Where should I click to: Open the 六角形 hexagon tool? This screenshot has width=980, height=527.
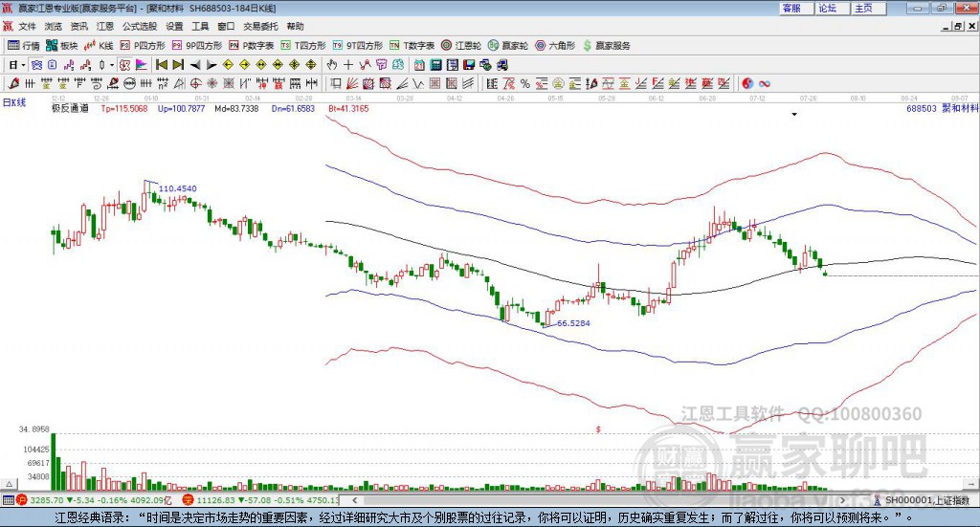click(x=555, y=46)
